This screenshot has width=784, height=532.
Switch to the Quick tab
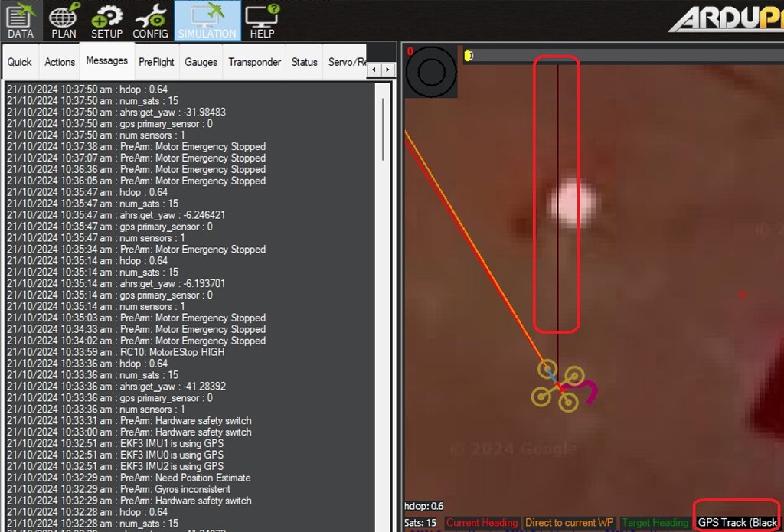(20, 60)
